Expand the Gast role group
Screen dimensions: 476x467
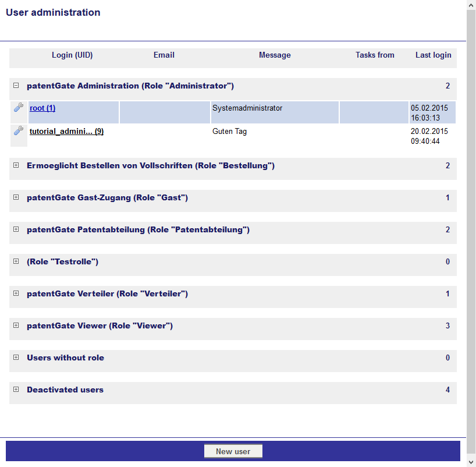(16, 197)
